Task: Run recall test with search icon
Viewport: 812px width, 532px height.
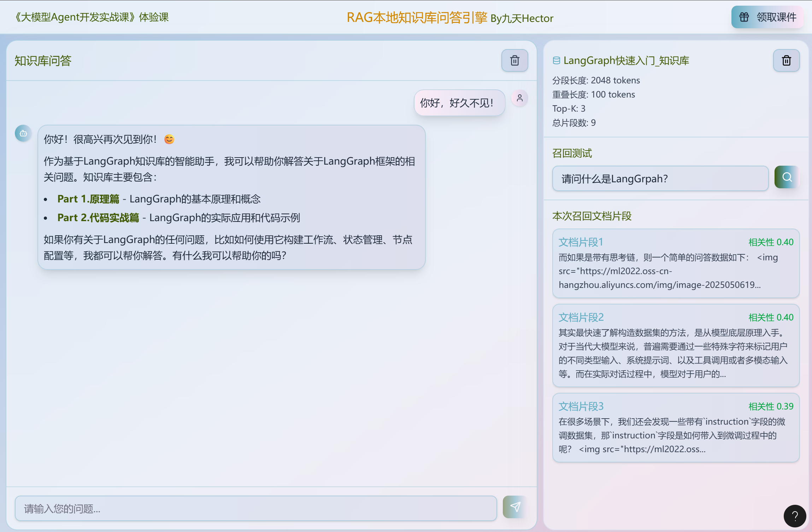Action: [787, 177]
